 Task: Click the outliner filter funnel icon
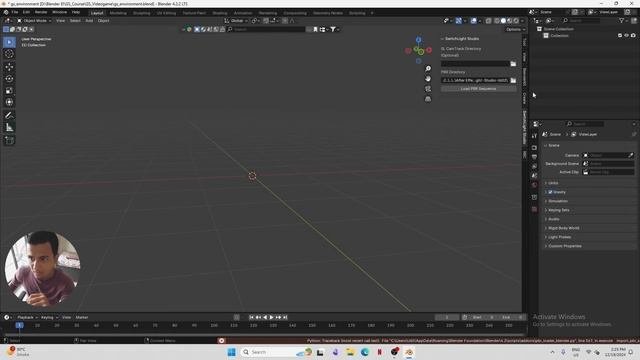click(622, 20)
